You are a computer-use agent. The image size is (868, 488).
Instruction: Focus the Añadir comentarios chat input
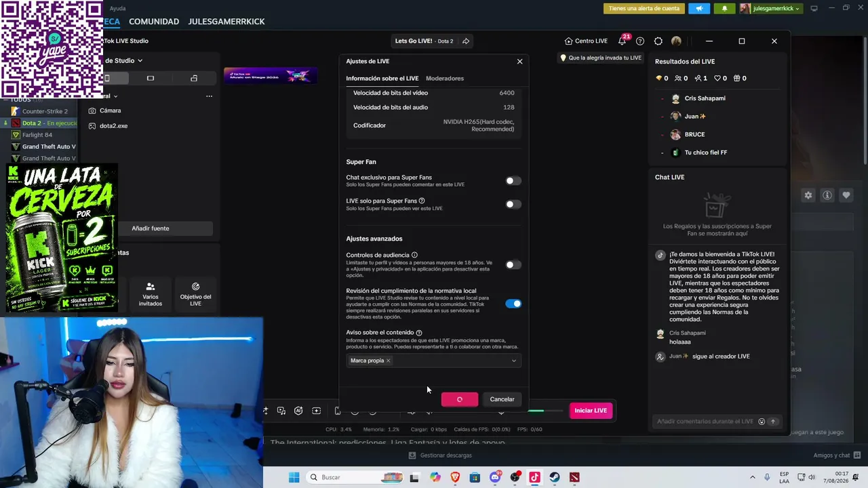(x=705, y=422)
